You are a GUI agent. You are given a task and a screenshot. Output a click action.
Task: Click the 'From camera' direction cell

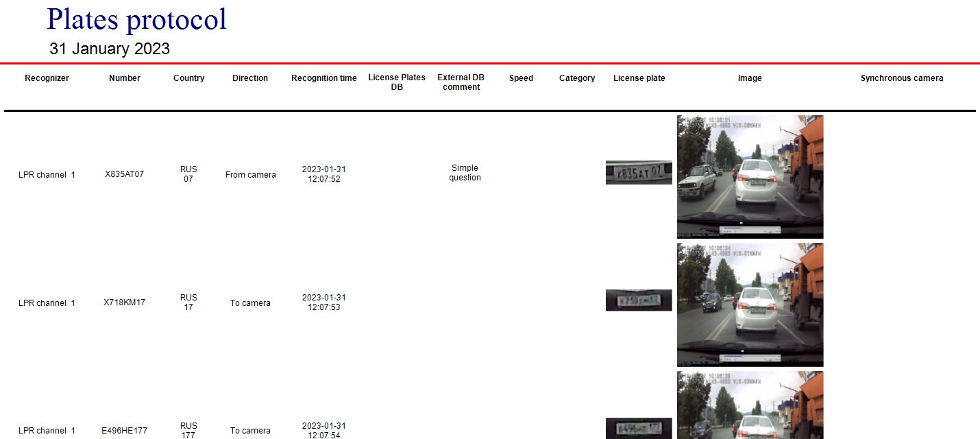tap(250, 175)
